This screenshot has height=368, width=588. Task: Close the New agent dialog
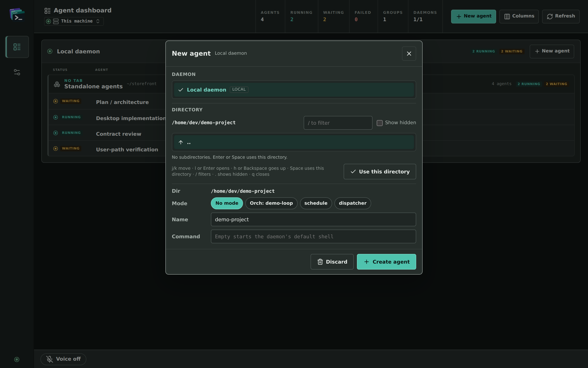(x=409, y=54)
